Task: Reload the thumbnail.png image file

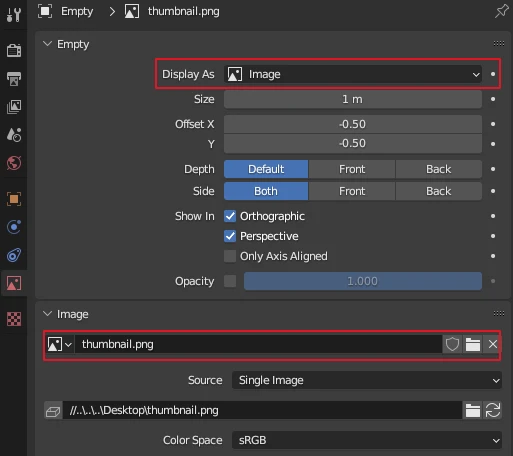Action: pos(493,410)
